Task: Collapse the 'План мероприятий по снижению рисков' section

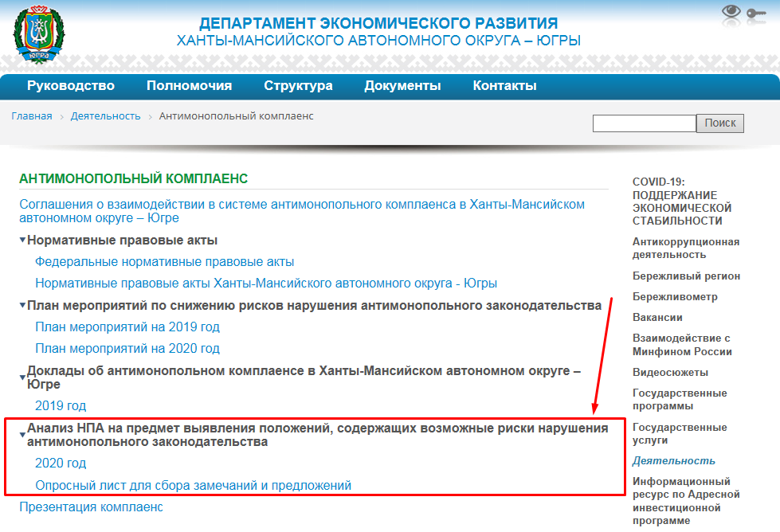Action: tap(22, 306)
